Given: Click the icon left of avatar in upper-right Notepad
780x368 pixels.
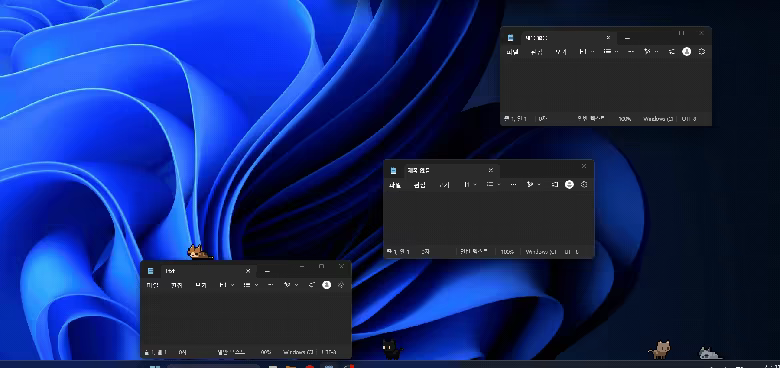Looking at the screenshot, I should coord(672,52).
